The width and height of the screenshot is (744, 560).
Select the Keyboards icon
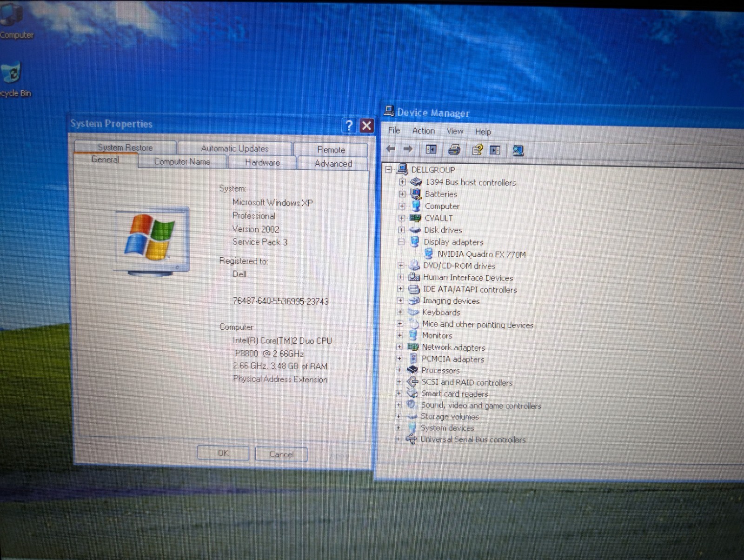(413, 312)
